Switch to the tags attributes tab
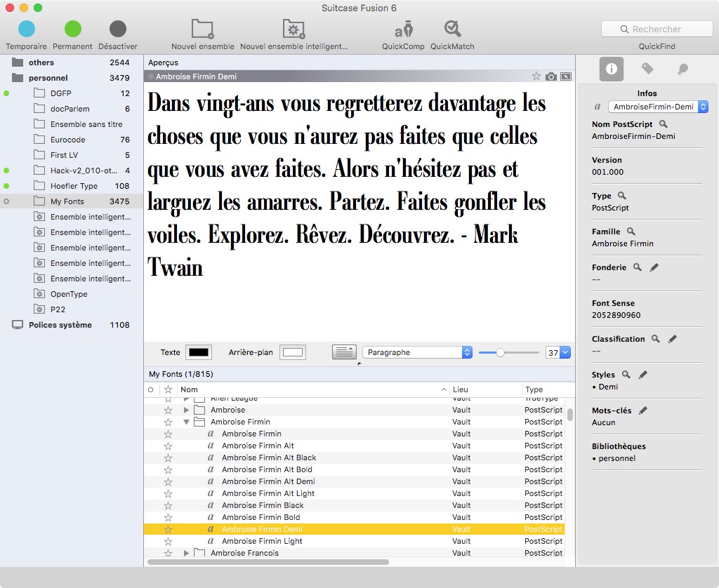Screen dimensions: 719x588 tap(647, 69)
